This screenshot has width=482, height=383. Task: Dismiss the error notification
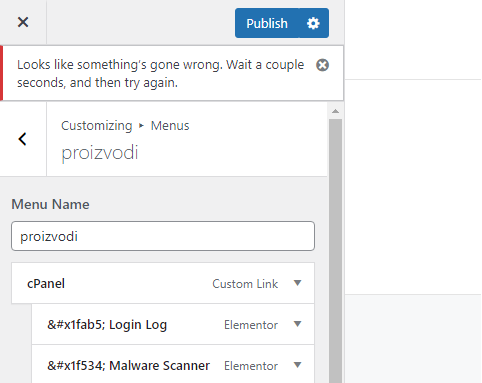tap(322, 65)
